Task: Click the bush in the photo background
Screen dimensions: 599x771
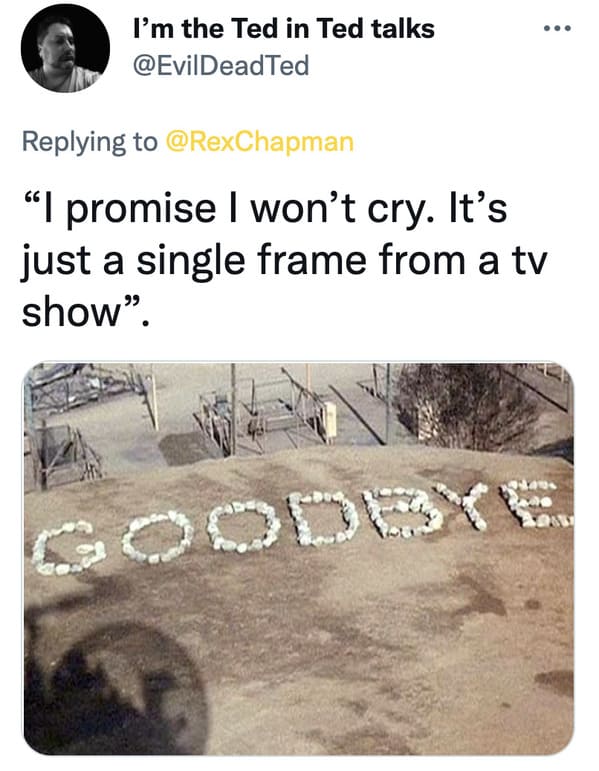Action: coord(465,406)
